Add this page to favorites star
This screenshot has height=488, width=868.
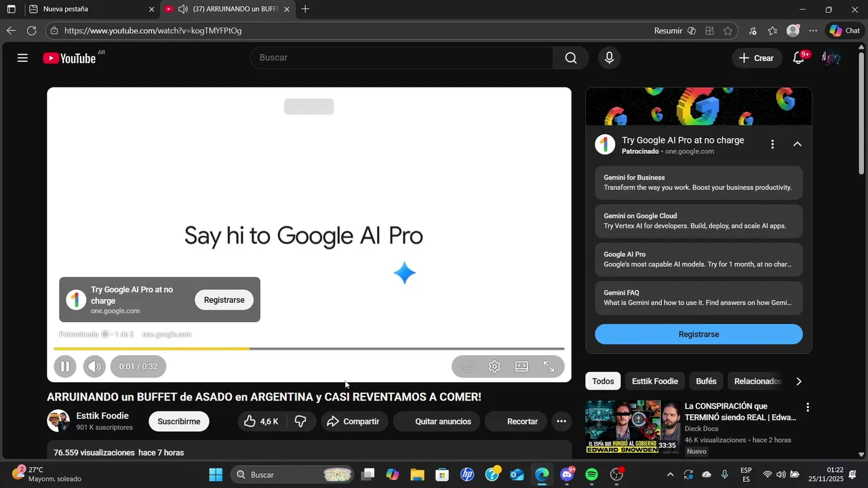pos(728,30)
